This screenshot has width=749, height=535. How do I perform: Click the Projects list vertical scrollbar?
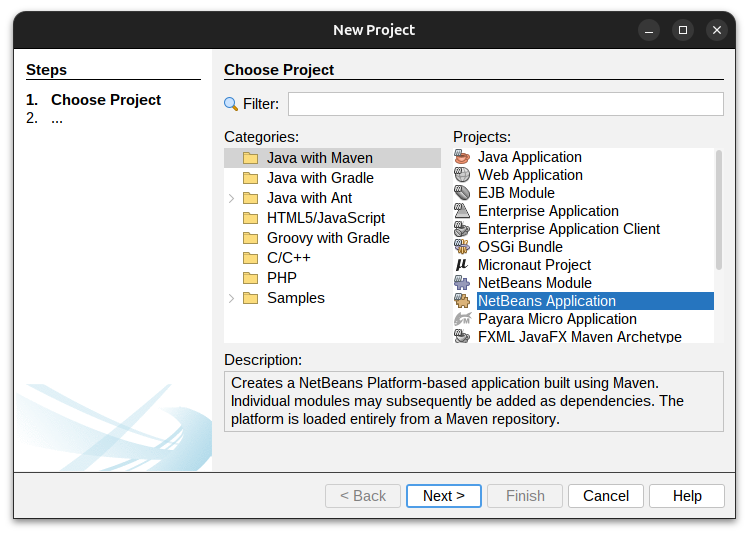click(718, 210)
